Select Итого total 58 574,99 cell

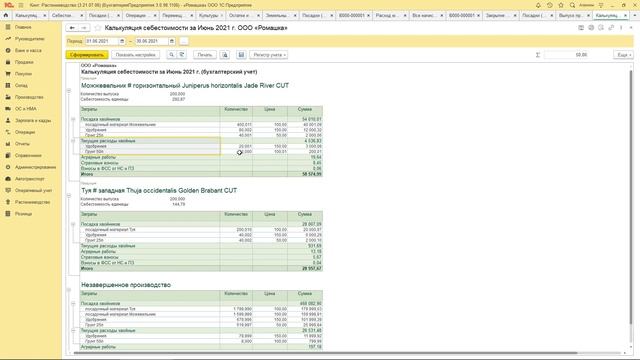pos(305,174)
